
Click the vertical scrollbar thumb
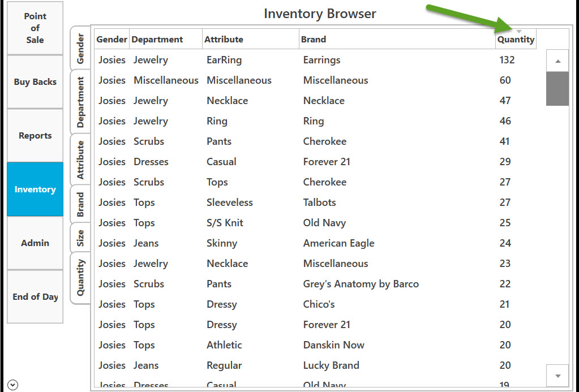pyautogui.click(x=557, y=89)
